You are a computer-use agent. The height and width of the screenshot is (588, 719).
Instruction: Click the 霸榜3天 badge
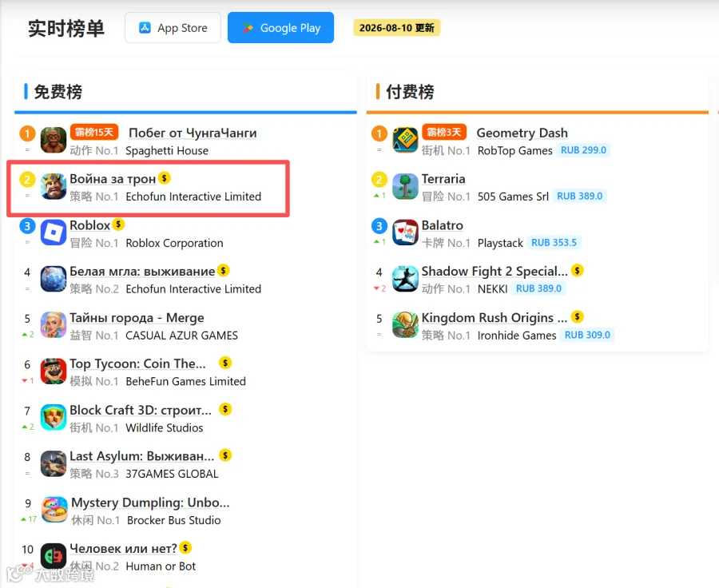click(444, 132)
